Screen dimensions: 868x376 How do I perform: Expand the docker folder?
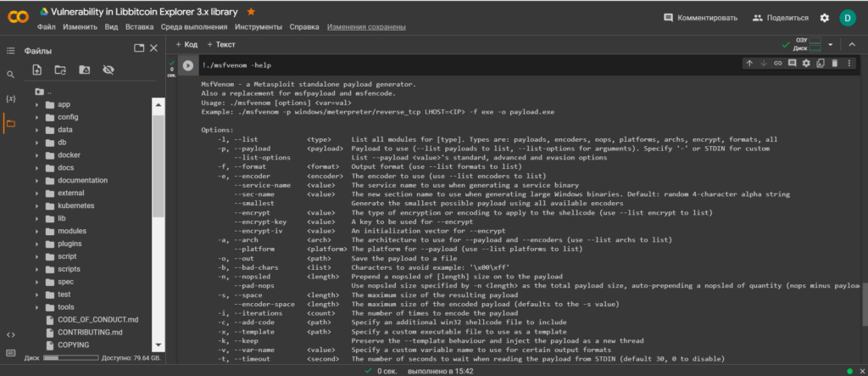pyautogui.click(x=37, y=154)
